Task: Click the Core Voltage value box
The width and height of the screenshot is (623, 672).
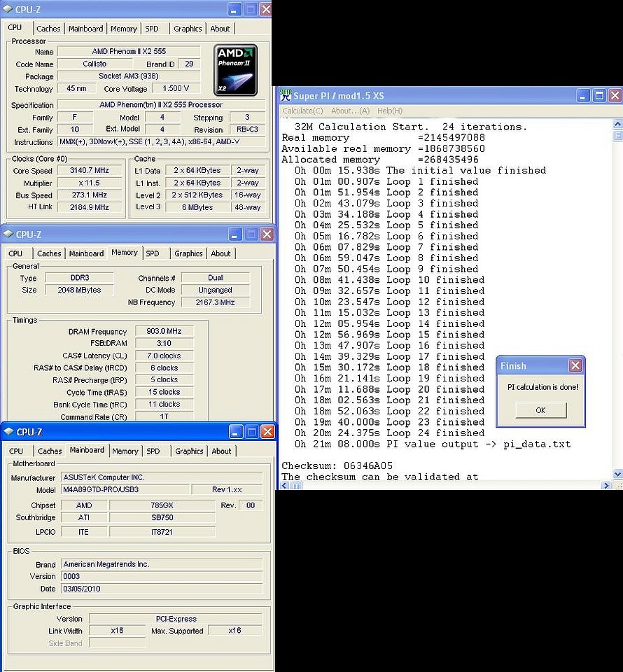Action: tap(175, 89)
